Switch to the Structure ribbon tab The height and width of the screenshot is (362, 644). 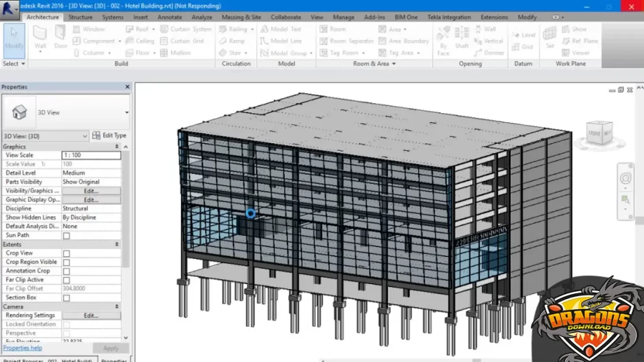coord(80,17)
